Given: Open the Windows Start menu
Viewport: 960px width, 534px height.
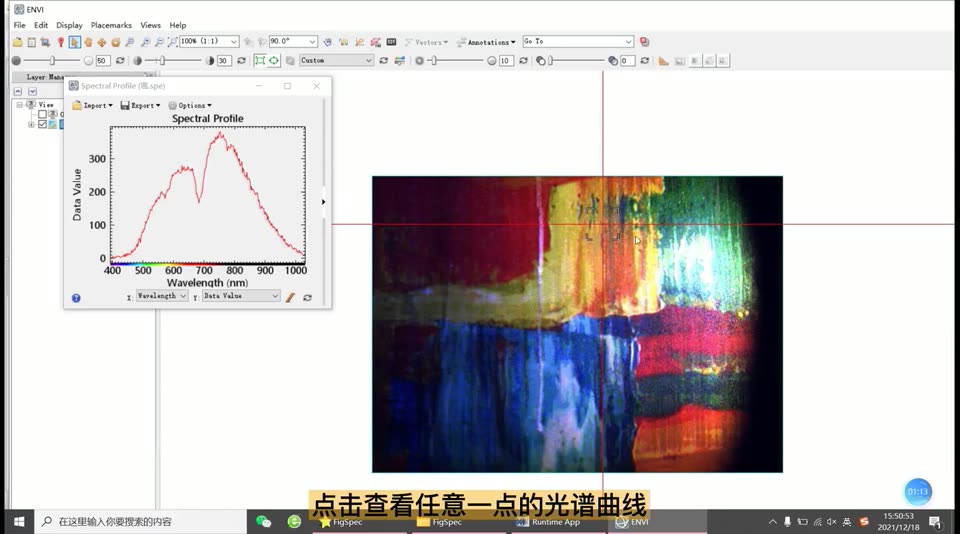Looking at the screenshot, I should coord(19,522).
